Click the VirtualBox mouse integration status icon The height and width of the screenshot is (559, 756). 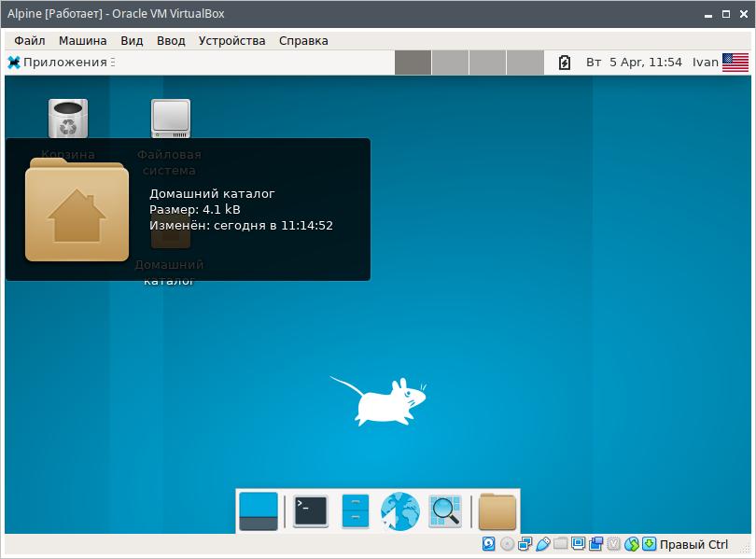click(x=632, y=544)
